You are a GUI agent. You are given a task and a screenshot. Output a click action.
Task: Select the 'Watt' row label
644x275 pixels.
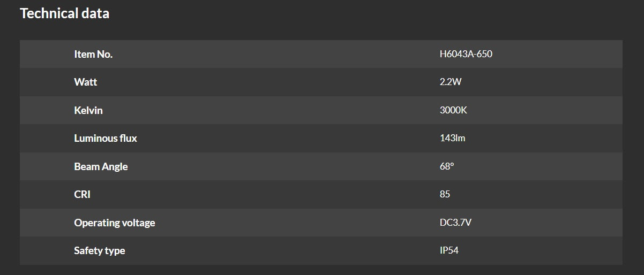[86, 82]
